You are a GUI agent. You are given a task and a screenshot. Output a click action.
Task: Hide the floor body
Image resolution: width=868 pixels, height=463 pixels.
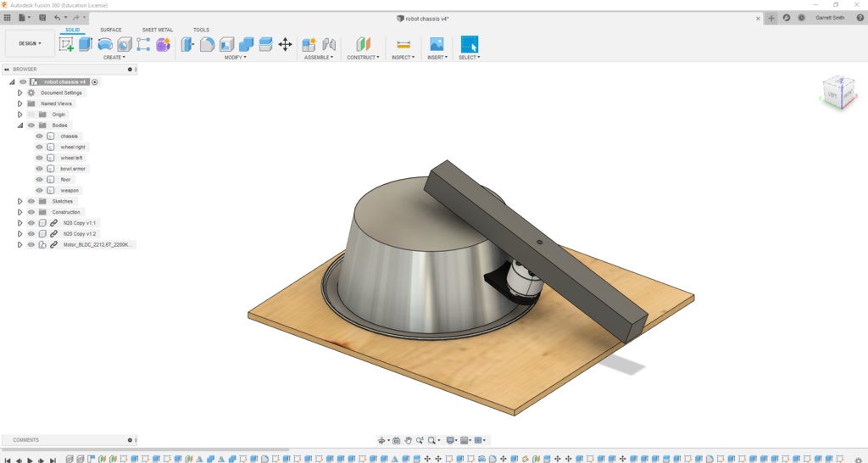[39, 180]
